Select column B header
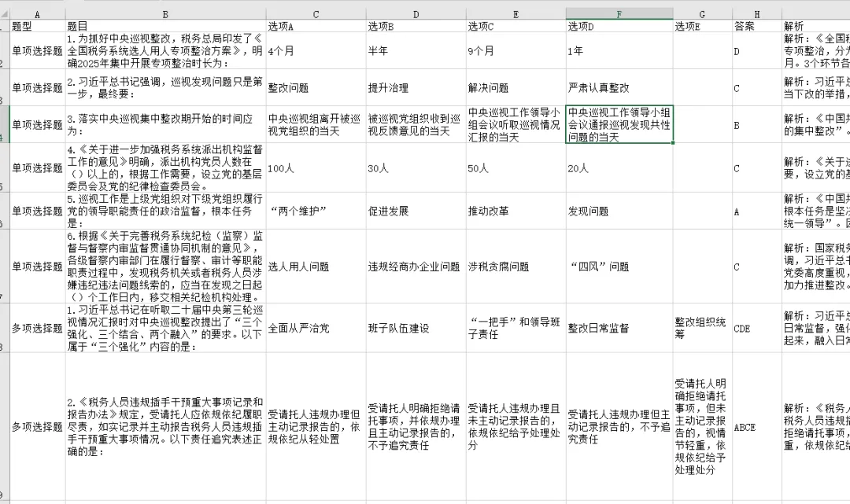The height and width of the screenshot is (504, 850). point(165,15)
